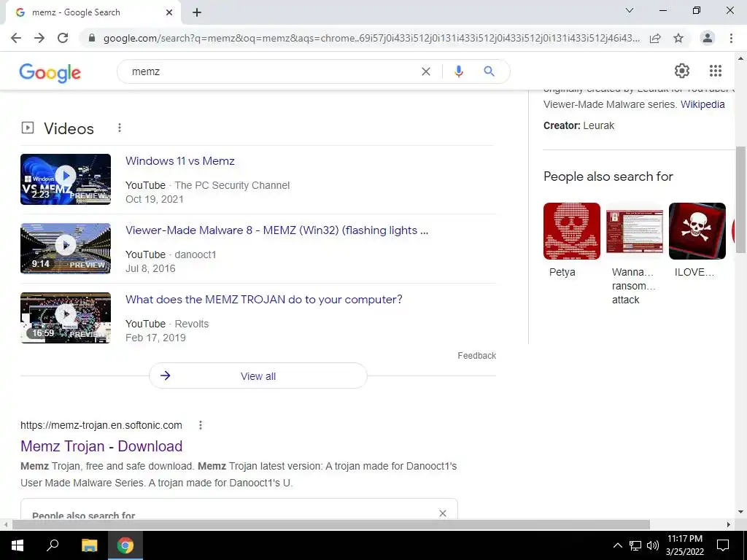Open the Chrome profile avatar

point(708,38)
